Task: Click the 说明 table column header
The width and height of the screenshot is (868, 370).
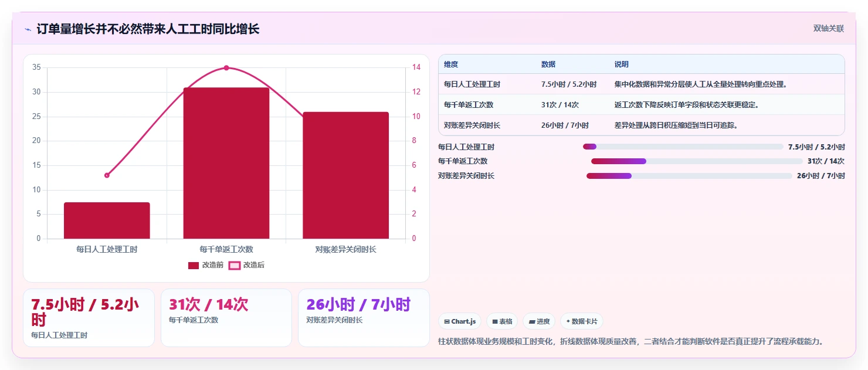Action: click(622, 65)
